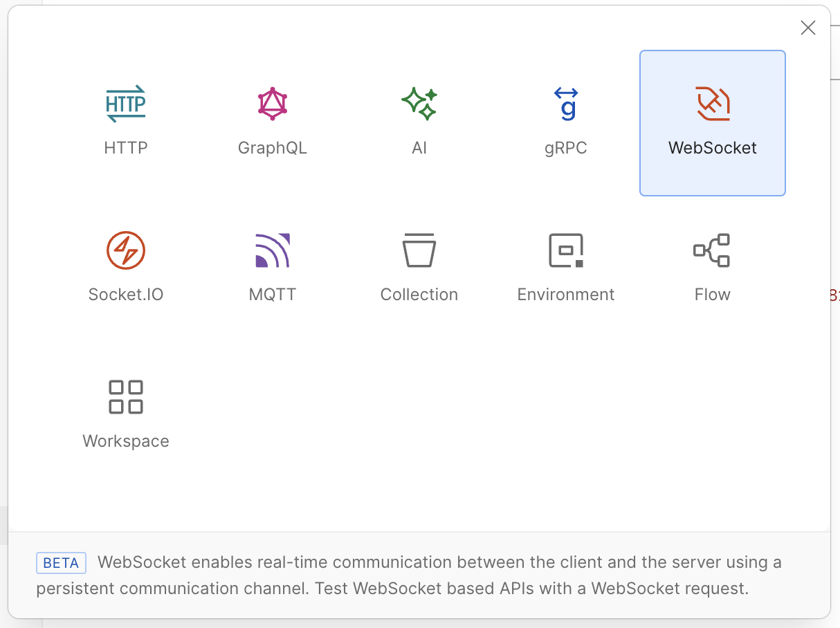Open the AI sparkle icon

coord(419,104)
